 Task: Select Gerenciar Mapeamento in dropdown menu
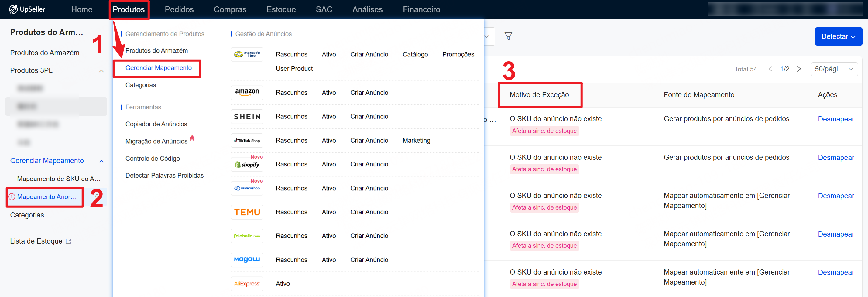coord(158,68)
